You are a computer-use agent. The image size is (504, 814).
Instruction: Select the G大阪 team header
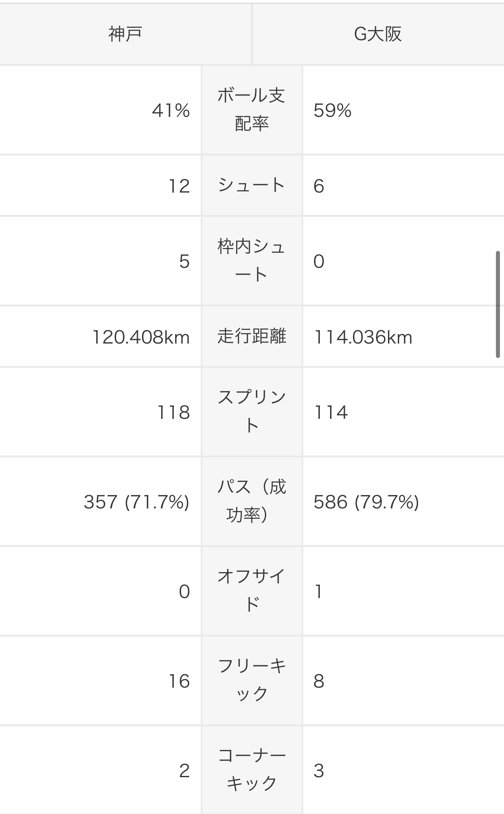(x=378, y=34)
